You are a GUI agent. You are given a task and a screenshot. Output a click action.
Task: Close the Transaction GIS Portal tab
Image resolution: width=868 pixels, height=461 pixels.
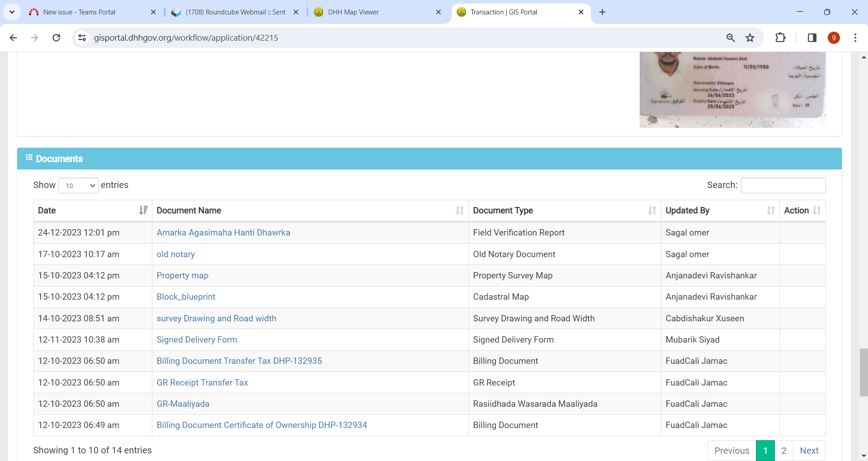click(581, 12)
